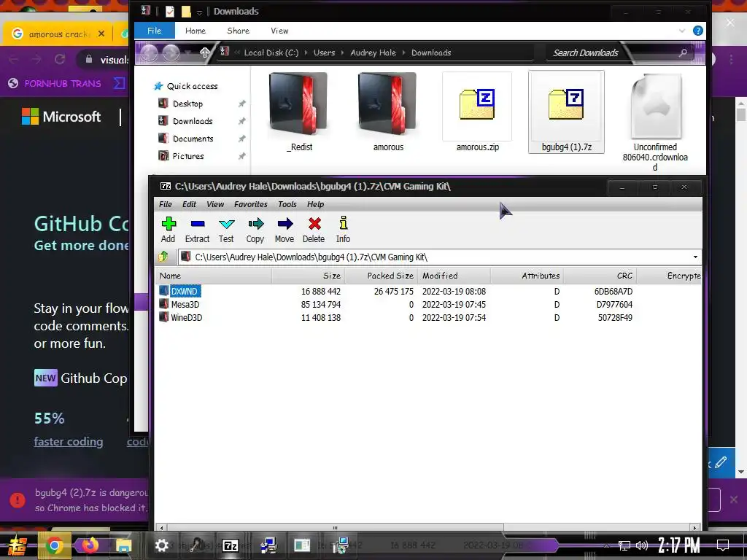Image resolution: width=747 pixels, height=560 pixels.
Task: Click the Microsoft logo on the webpage
Action: click(x=61, y=117)
